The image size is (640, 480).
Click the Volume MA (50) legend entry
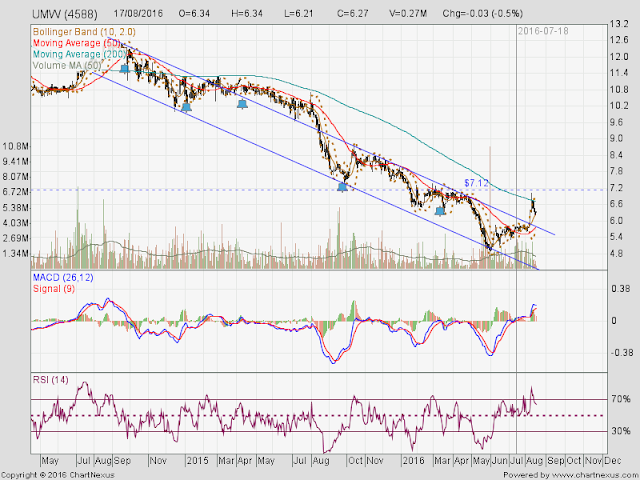tap(67, 65)
